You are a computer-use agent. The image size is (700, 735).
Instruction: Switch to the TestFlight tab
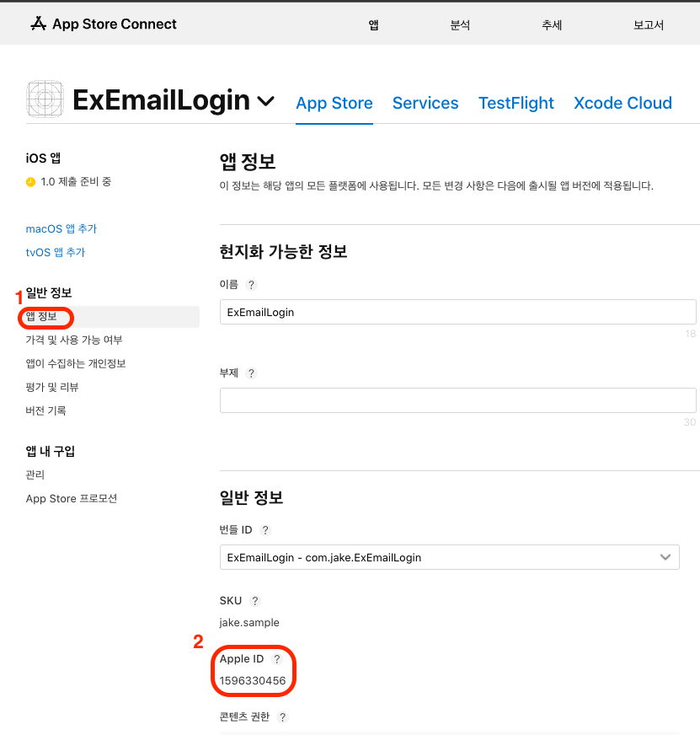click(516, 103)
